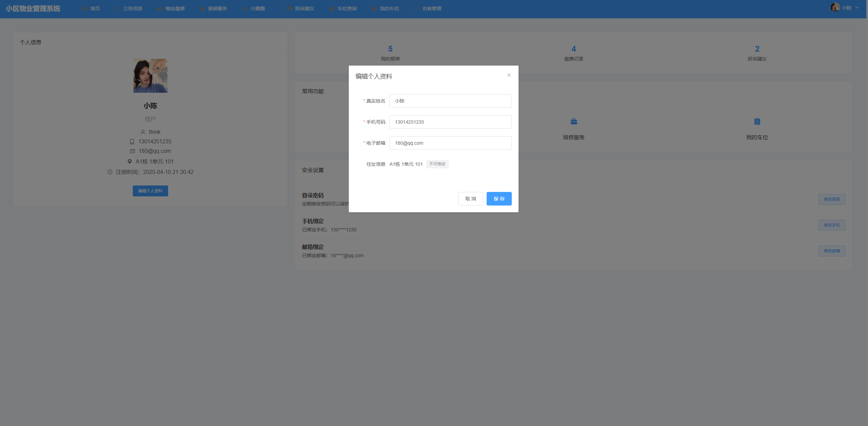Viewport: 868px width, 426px height.
Task: Click the email envelope icon in profile
Action: 132,151
